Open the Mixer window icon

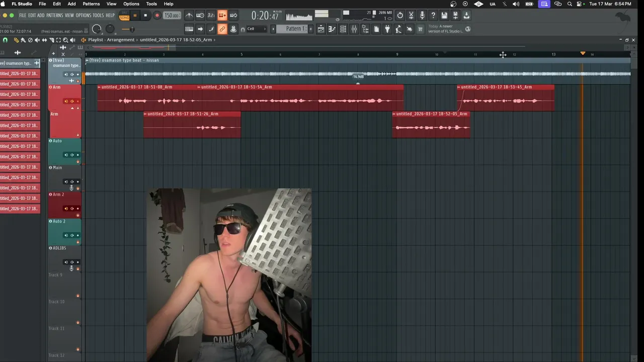(354, 29)
